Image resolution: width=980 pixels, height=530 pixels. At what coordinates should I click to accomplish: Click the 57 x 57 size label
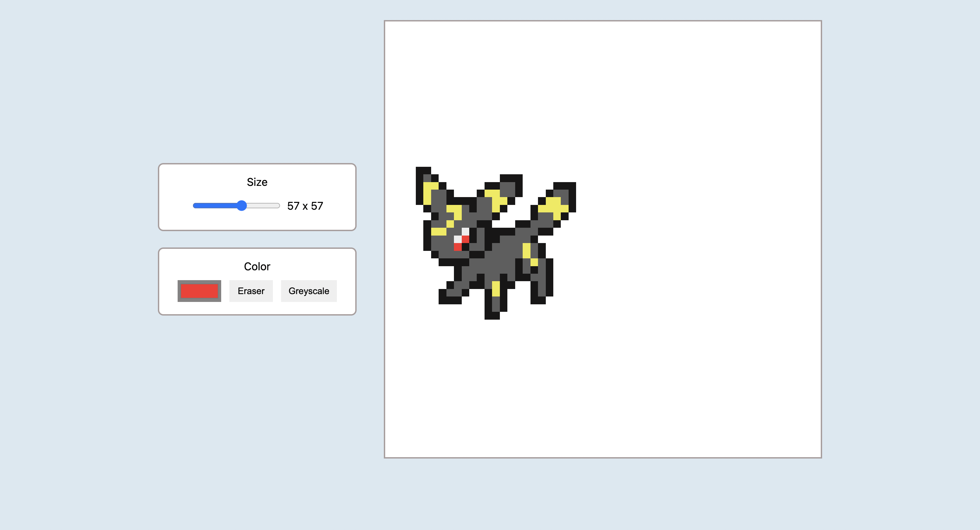click(305, 206)
